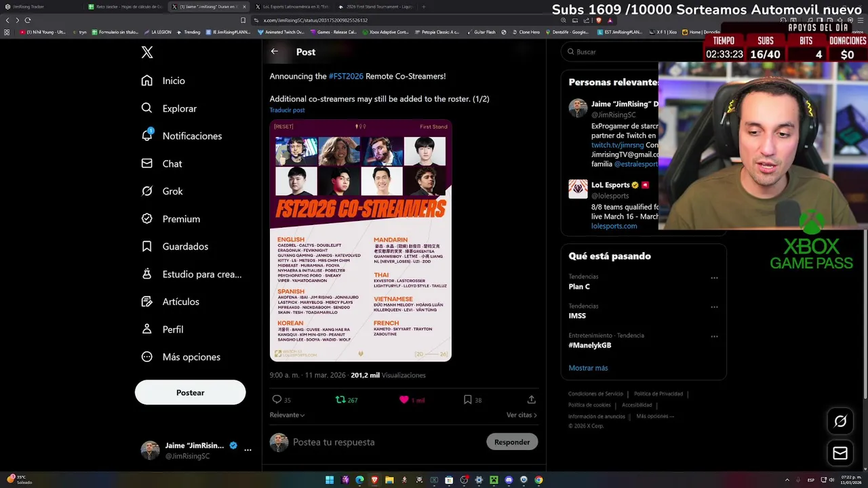Open more options for #ManelykGB trend
This screenshot has height=488, width=868.
tap(714, 336)
